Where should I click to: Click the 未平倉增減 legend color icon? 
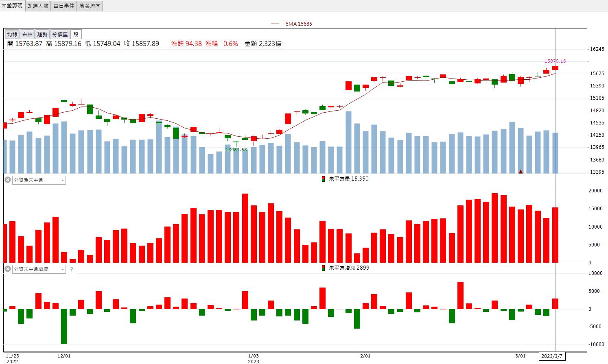(x=324, y=268)
